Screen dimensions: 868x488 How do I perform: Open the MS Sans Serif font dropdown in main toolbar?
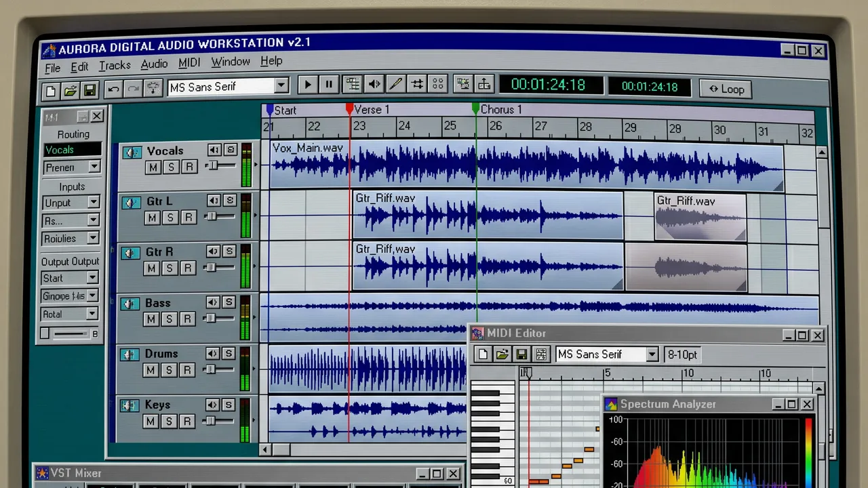click(281, 86)
